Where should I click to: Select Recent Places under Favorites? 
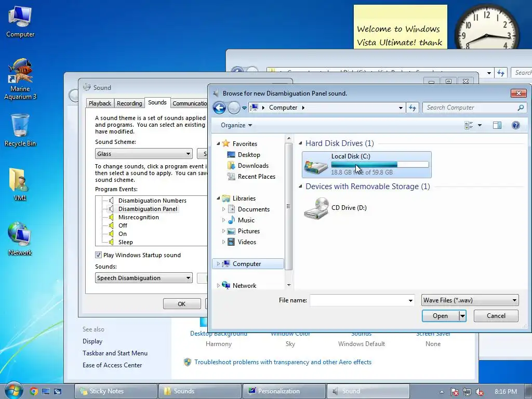256,177
